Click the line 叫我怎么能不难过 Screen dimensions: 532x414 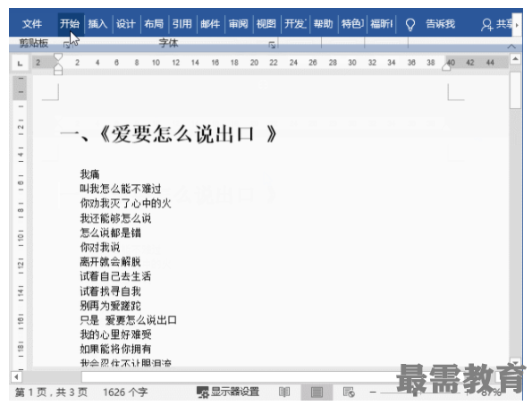point(121,189)
